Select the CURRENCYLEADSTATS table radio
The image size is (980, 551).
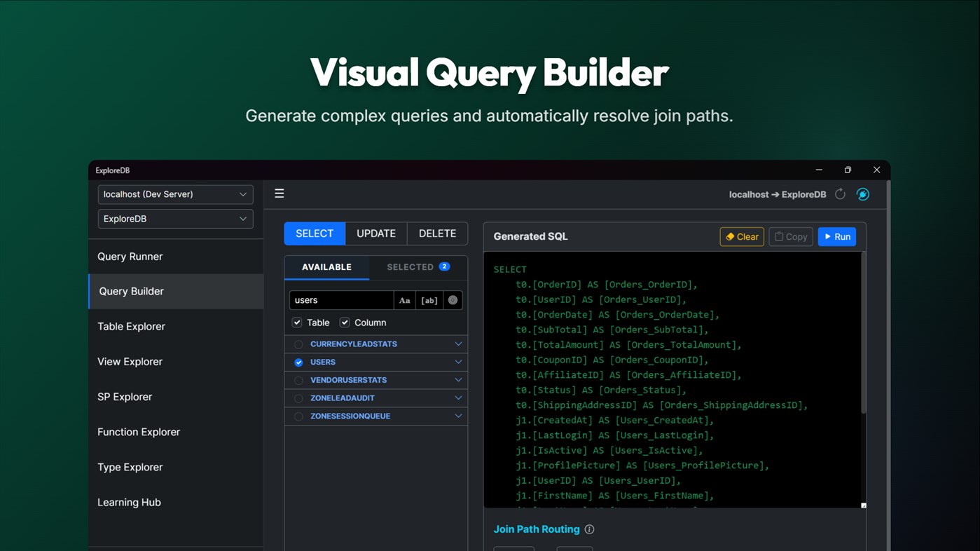coord(298,344)
